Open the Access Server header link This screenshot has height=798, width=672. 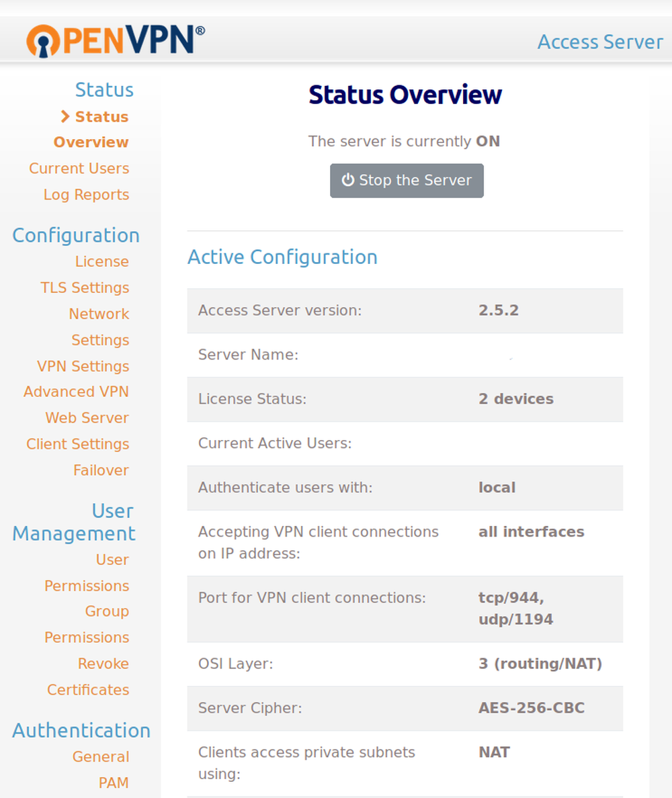(600, 42)
